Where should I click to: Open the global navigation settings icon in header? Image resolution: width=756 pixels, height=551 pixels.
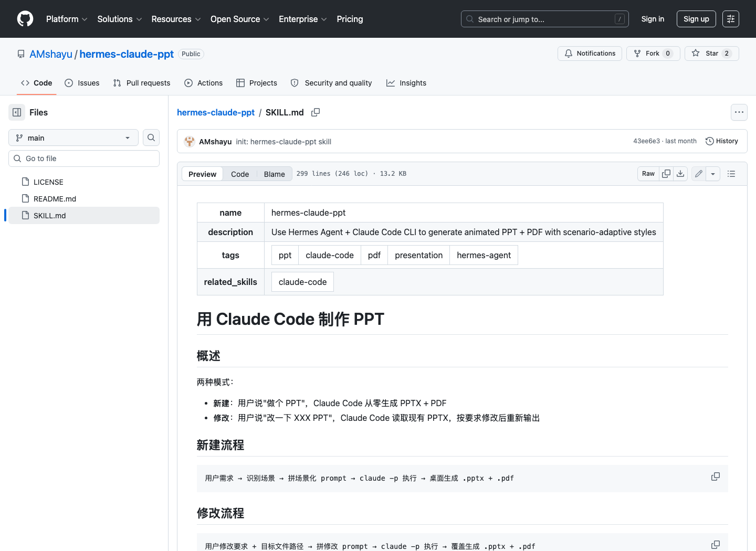click(731, 19)
